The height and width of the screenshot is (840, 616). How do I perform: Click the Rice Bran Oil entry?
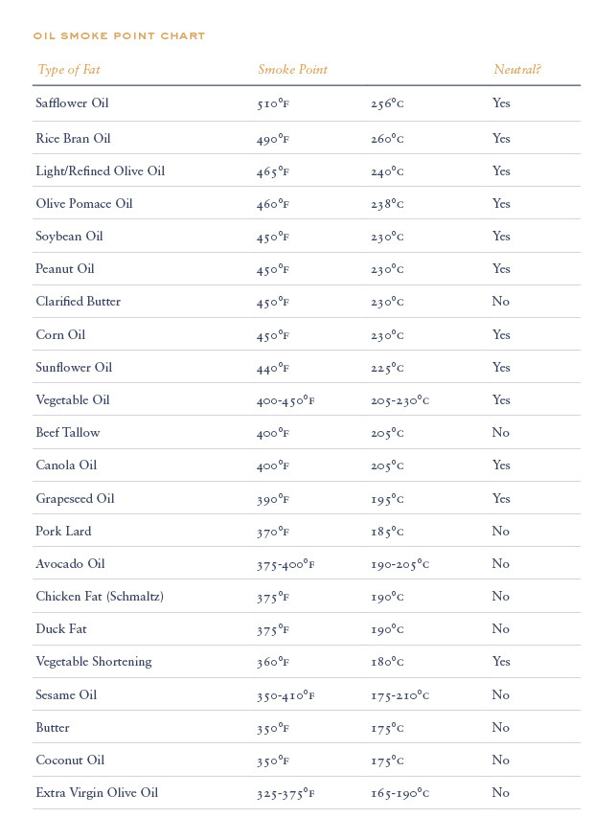[x=73, y=139]
